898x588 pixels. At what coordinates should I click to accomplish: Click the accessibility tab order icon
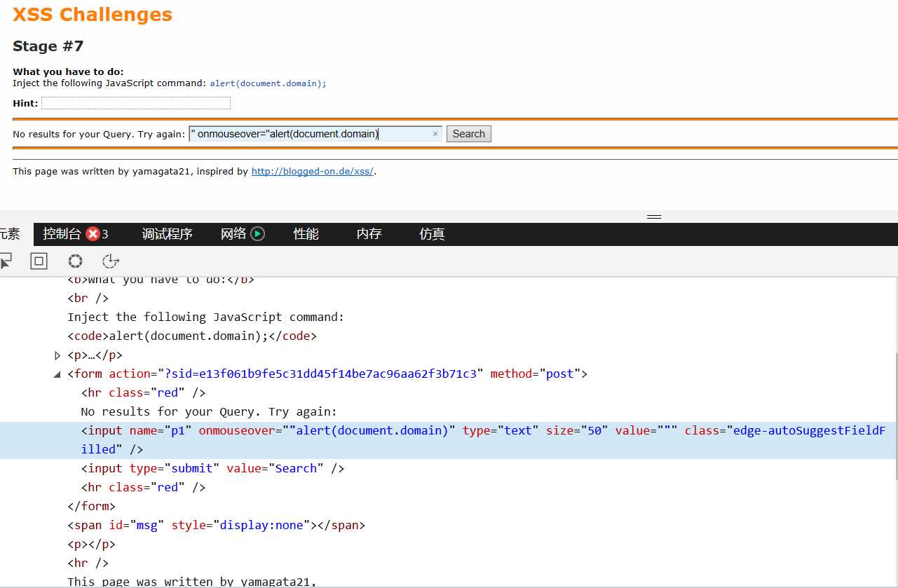111,261
